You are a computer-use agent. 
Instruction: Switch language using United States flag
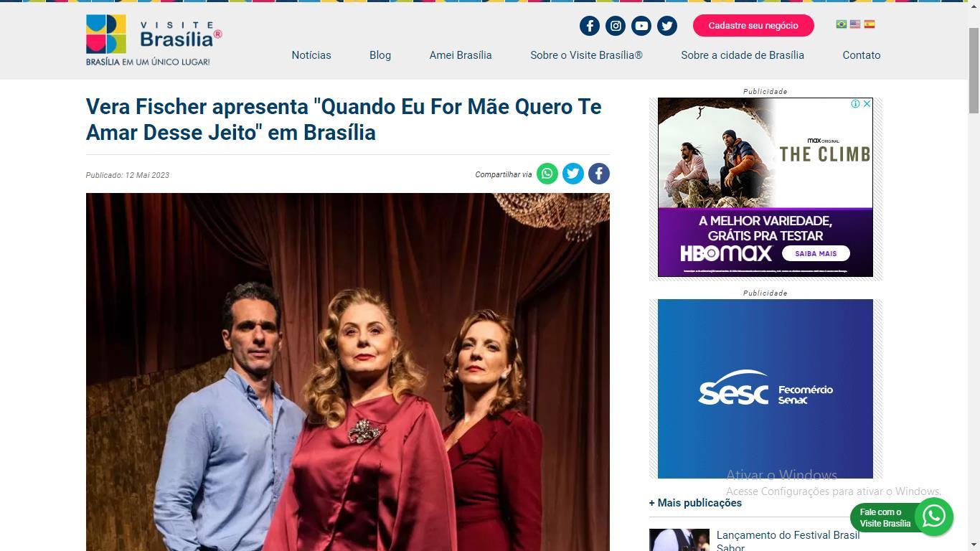(855, 24)
